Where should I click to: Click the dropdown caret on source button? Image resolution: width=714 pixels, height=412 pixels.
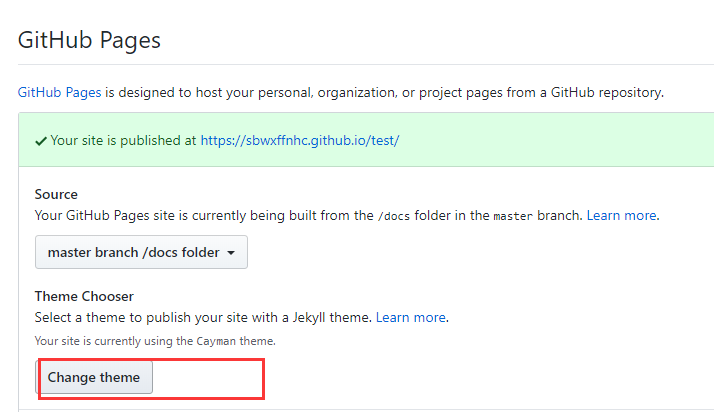[231, 253]
